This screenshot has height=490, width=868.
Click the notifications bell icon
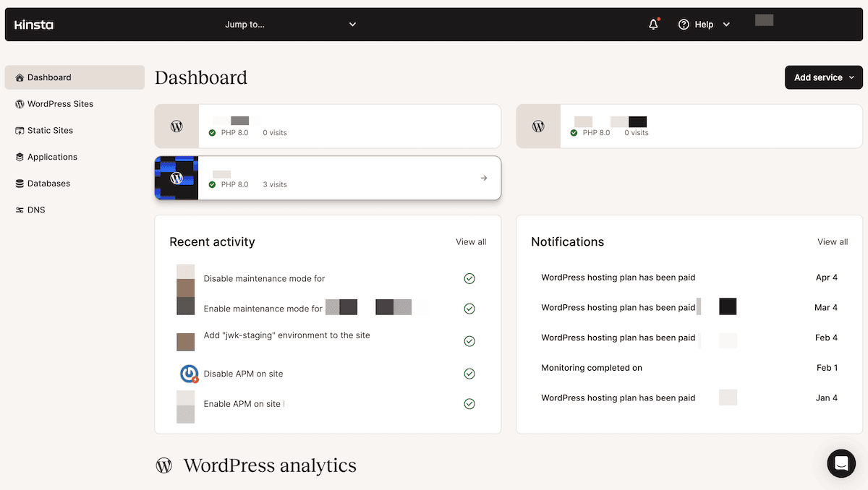click(x=652, y=24)
